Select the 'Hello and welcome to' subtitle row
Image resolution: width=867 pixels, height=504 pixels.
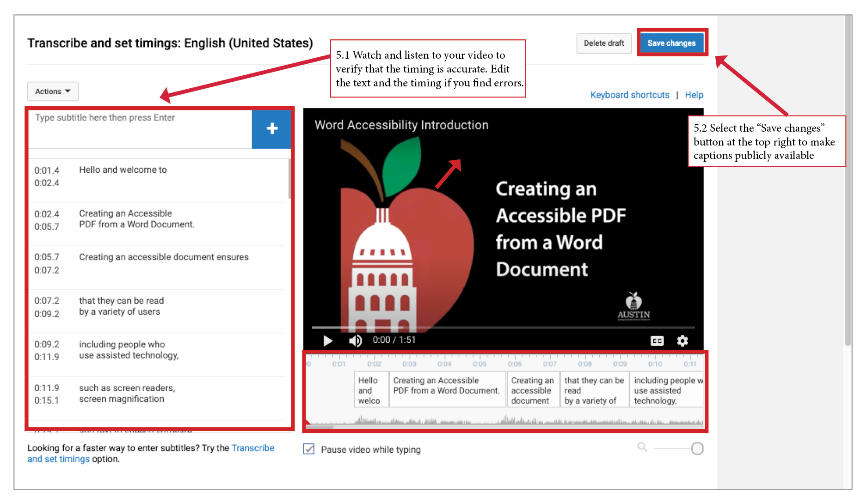coord(157,176)
